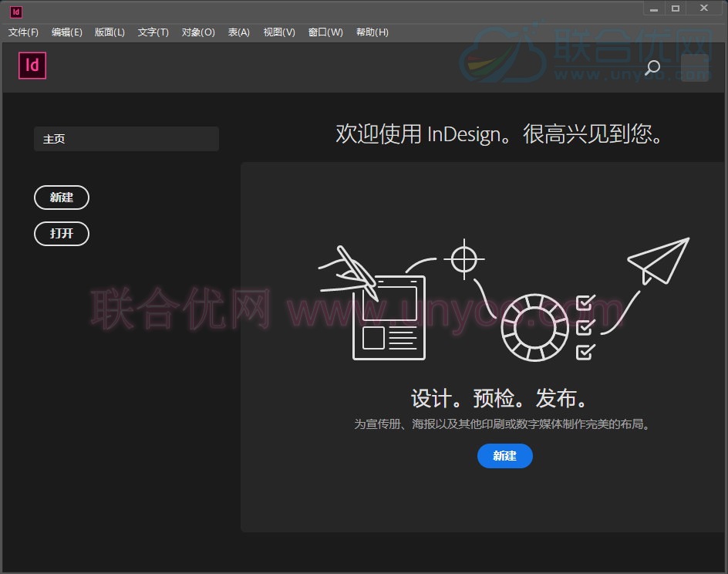Image resolution: width=728 pixels, height=574 pixels.
Task: Select the 主页 home tab
Action: (126, 139)
